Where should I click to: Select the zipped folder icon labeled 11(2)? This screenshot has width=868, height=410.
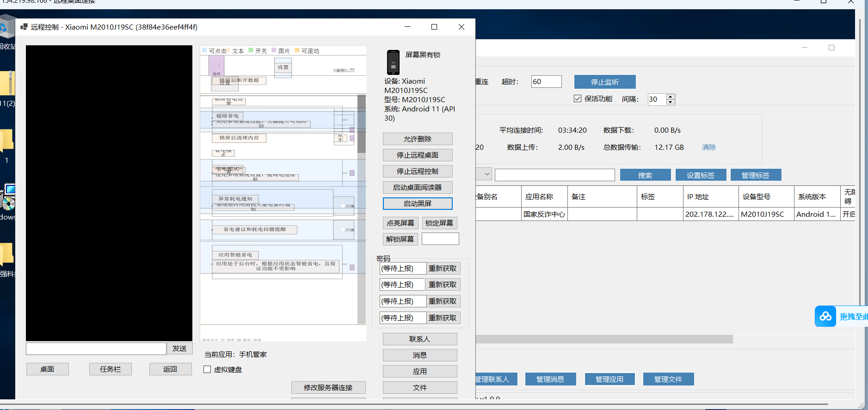point(7,84)
